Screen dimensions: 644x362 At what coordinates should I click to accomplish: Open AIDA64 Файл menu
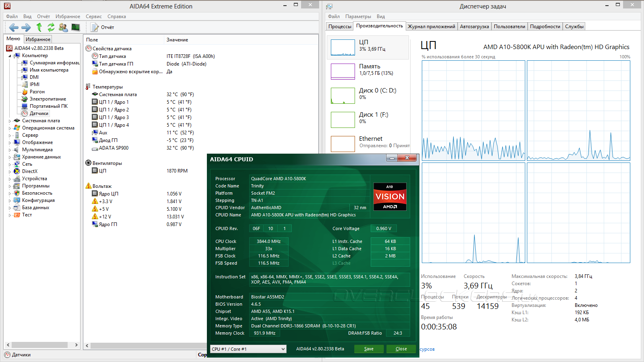point(12,16)
